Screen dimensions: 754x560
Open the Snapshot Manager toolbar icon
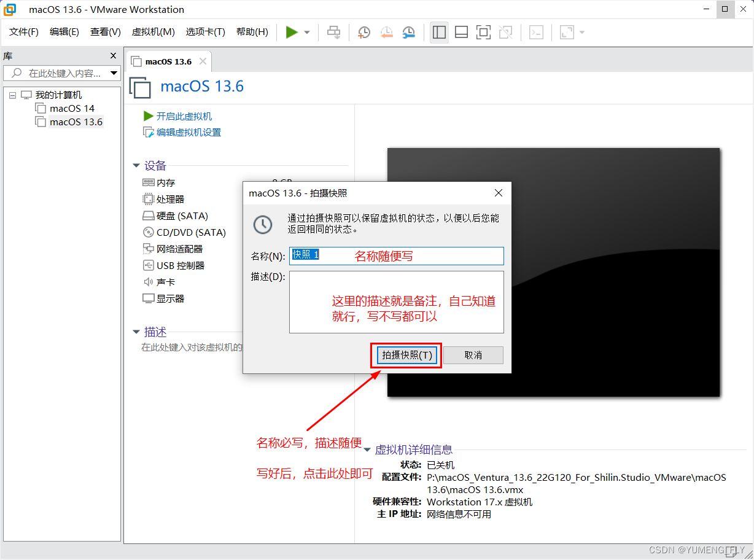[408, 33]
